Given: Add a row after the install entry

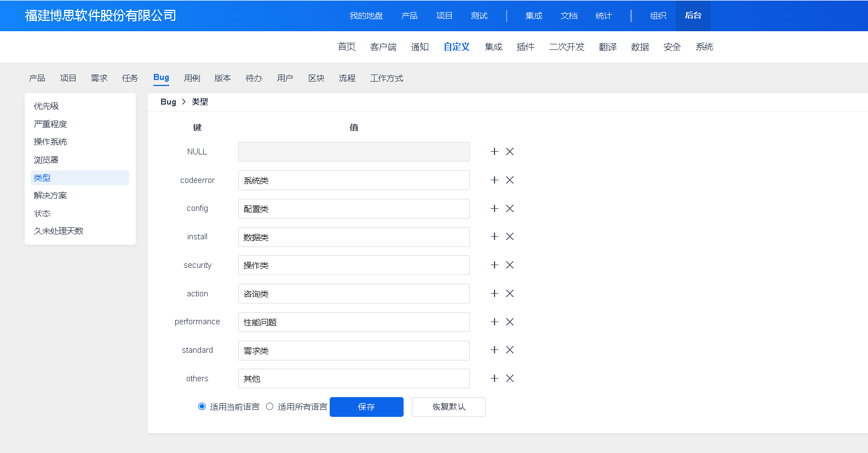Looking at the screenshot, I should point(494,237).
